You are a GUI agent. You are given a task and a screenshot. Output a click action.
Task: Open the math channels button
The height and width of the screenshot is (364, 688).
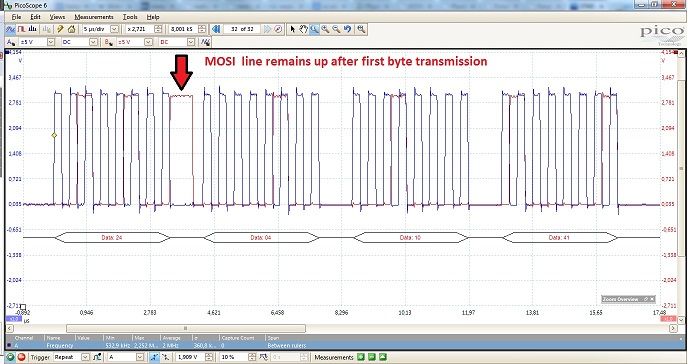(205, 42)
